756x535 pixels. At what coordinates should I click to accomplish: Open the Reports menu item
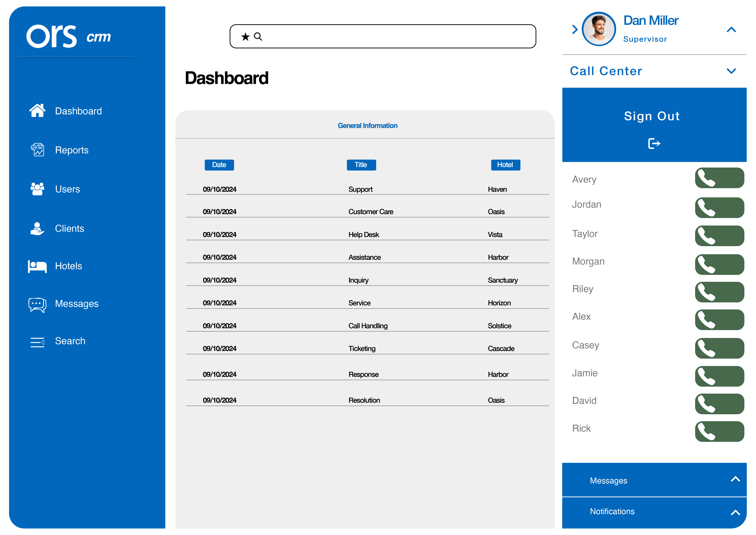pos(72,150)
